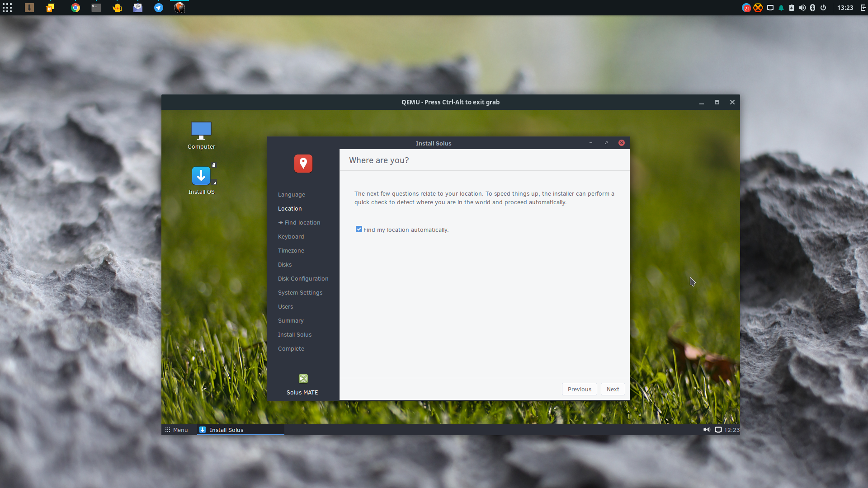868x488 pixels.
Task: Select Keyboard step in installer sidebar
Action: coord(291,237)
